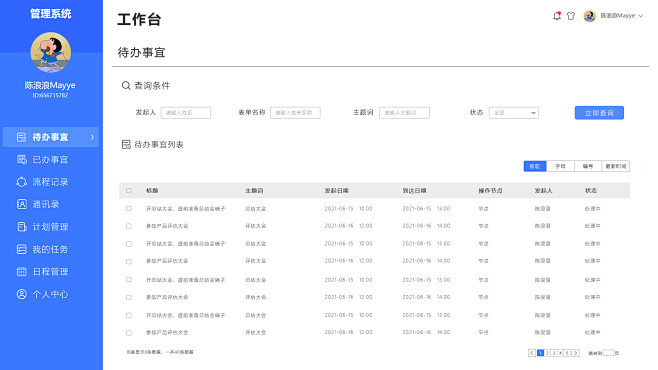
Task: Click the previous page arrow in pagination
Action: click(532, 353)
